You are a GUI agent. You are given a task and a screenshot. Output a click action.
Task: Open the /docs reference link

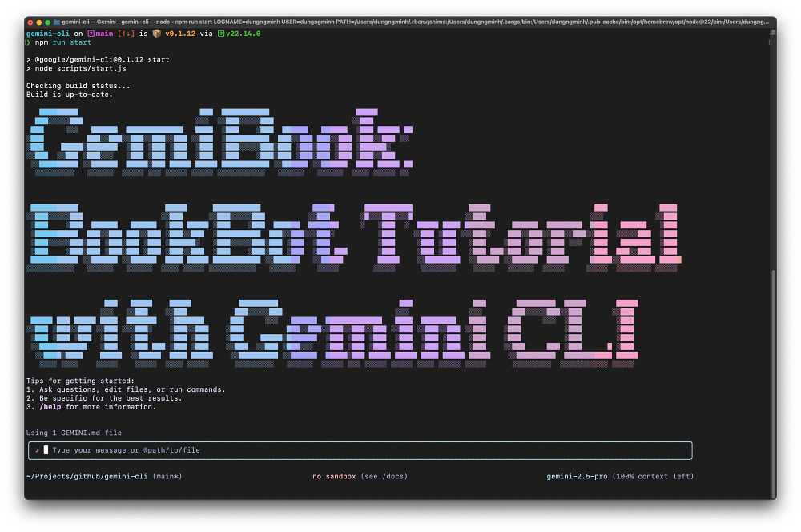392,476
